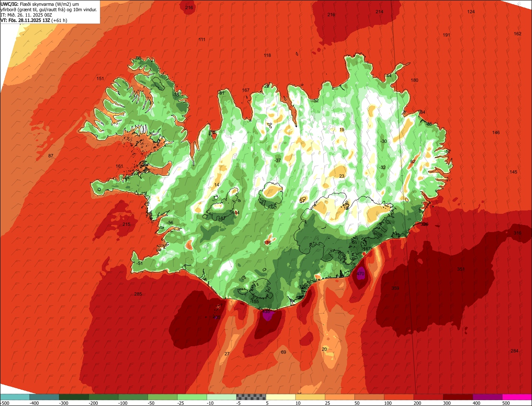Image resolution: width=532 pixels, height=406 pixels.
Task: Click the "VT: Fös. 28.11.2025 13Z" valid time
Action: pyautogui.click(x=25, y=20)
